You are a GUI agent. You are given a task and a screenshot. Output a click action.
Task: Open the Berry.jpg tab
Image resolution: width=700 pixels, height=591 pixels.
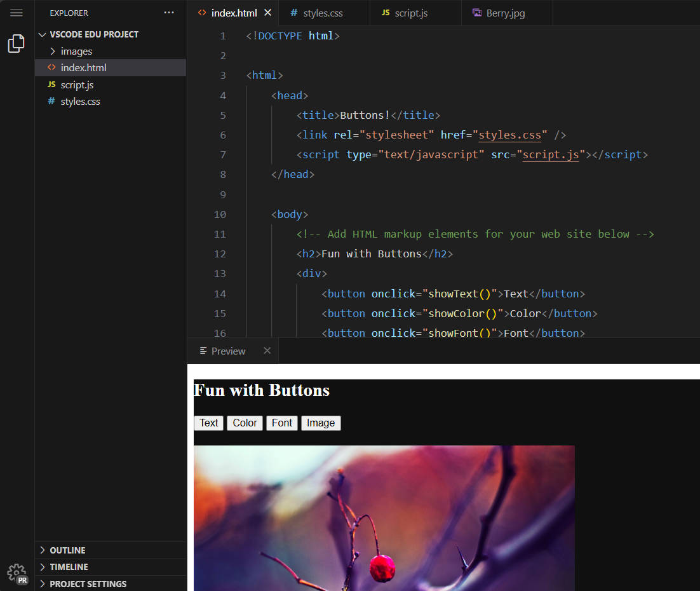[504, 13]
